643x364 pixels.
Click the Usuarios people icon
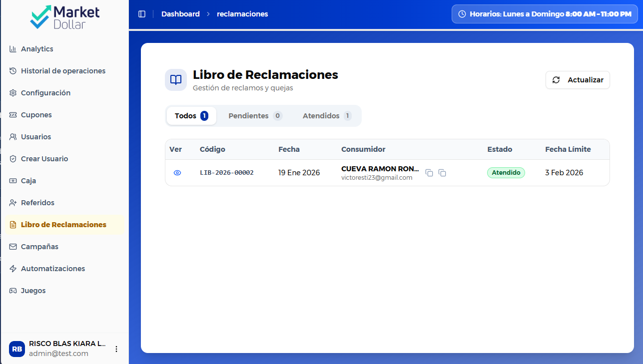coord(13,137)
